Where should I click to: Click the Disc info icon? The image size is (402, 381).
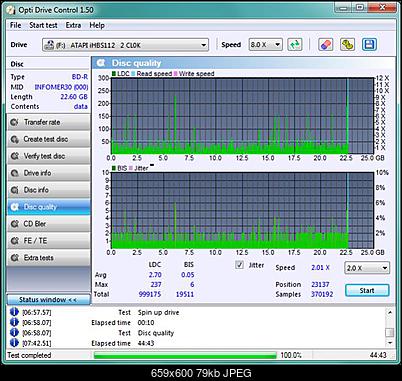tap(15, 190)
